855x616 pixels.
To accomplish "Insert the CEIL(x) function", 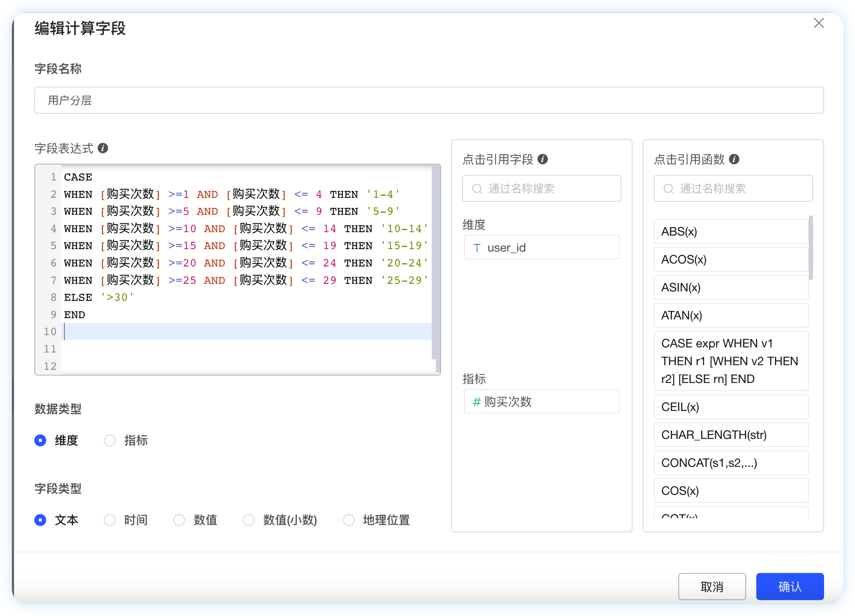I will [731, 407].
